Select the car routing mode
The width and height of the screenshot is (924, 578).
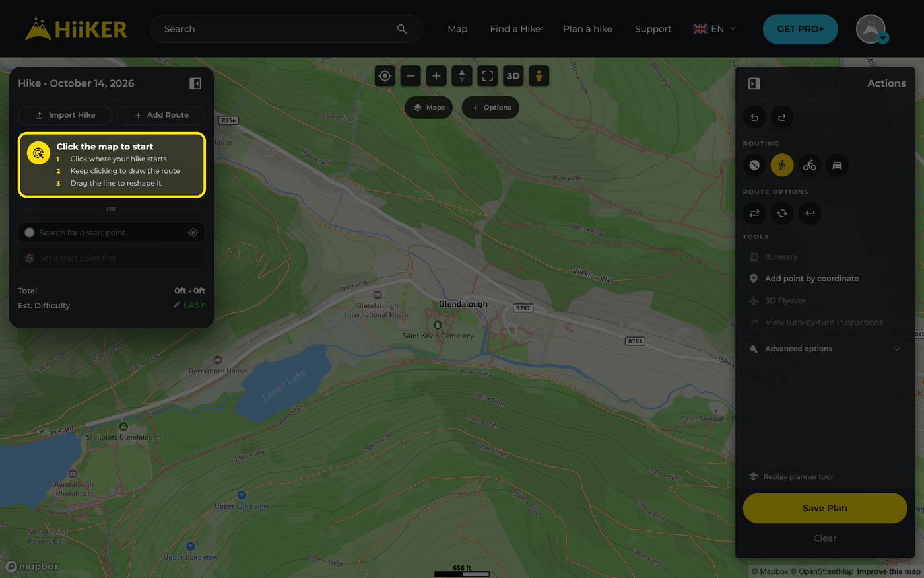coord(838,165)
